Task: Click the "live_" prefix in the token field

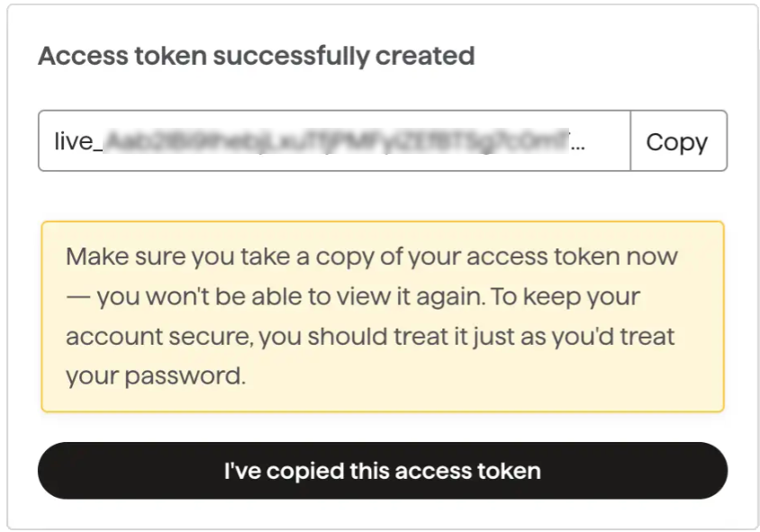Action: point(74,141)
